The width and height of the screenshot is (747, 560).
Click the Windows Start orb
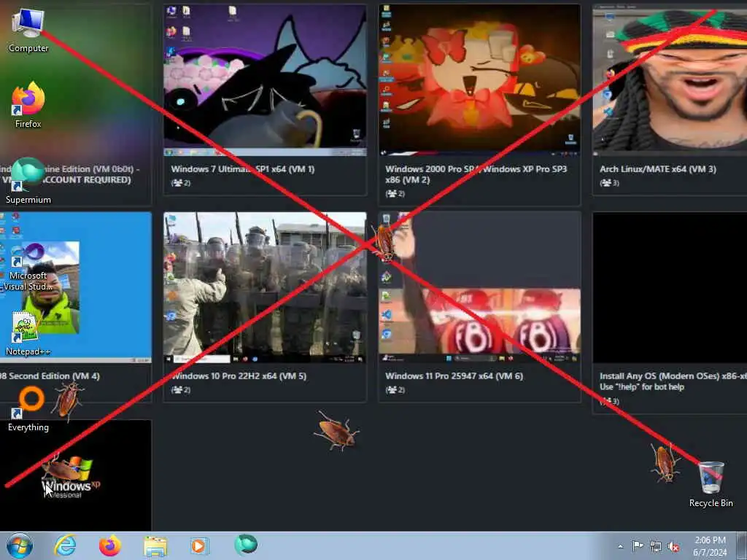click(x=20, y=545)
